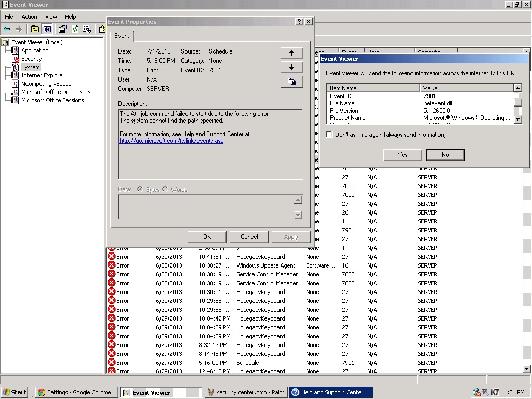The image size is (532, 399).
Task: Enable Don't ask me again checkbox
Action: tap(329, 135)
